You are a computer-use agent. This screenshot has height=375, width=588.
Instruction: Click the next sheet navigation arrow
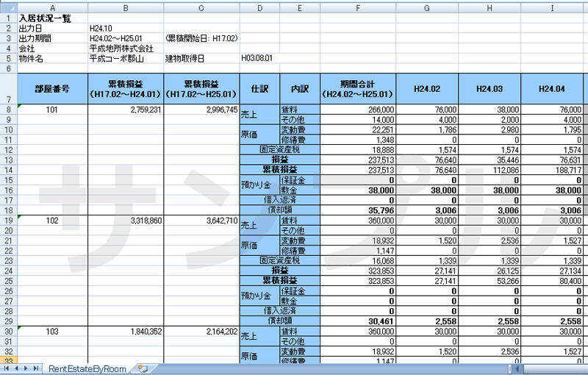click(26, 368)
